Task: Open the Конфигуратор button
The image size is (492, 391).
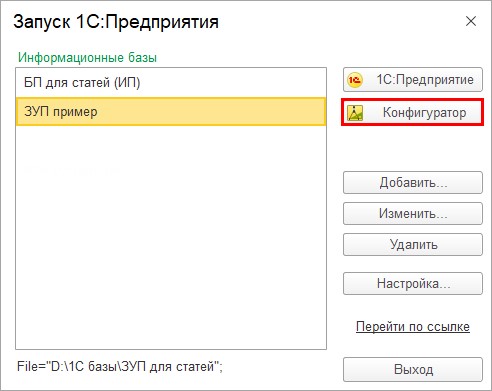Action: pyautogui.click(x=413, y=112)
